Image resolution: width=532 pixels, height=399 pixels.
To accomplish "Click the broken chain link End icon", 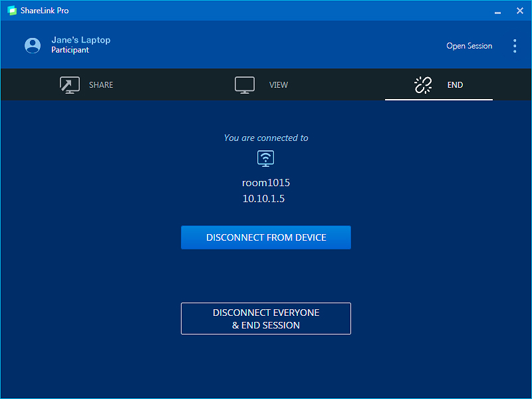I will 423,85.
